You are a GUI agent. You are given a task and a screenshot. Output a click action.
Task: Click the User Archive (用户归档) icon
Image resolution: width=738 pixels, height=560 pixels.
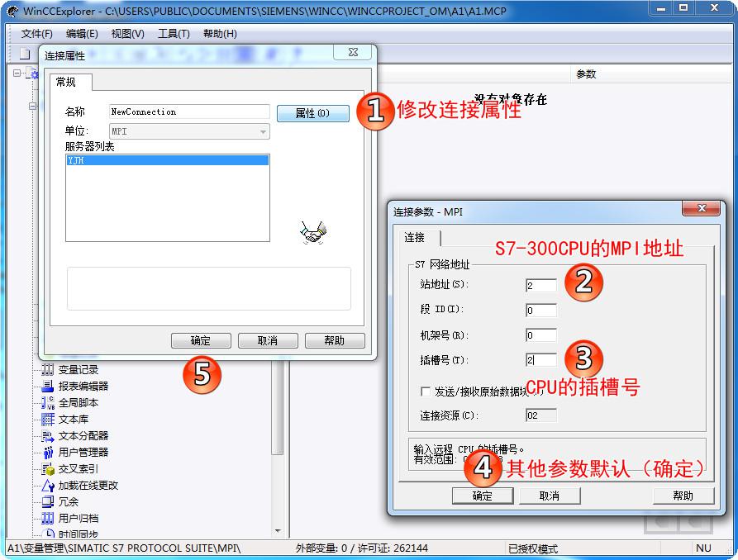coord(47,518)
